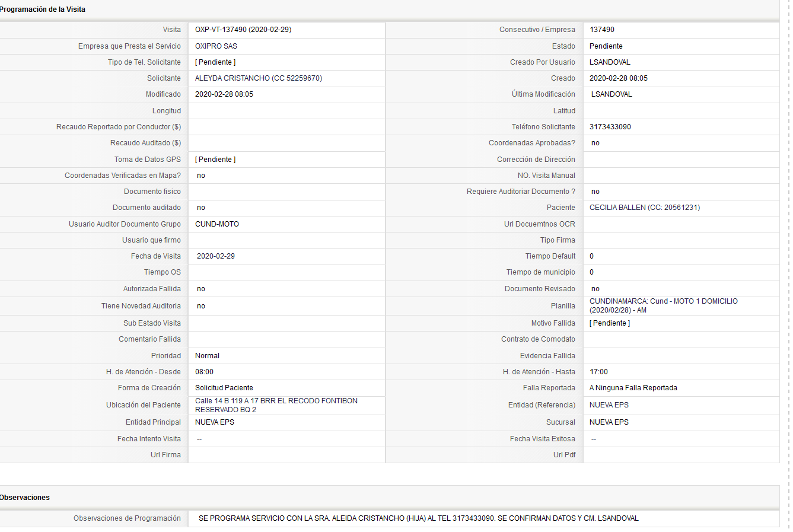Click the Teléfono Solicitante number 3173433090
The height and width of the screenshot is (532, 793).
tap(610, 127)
